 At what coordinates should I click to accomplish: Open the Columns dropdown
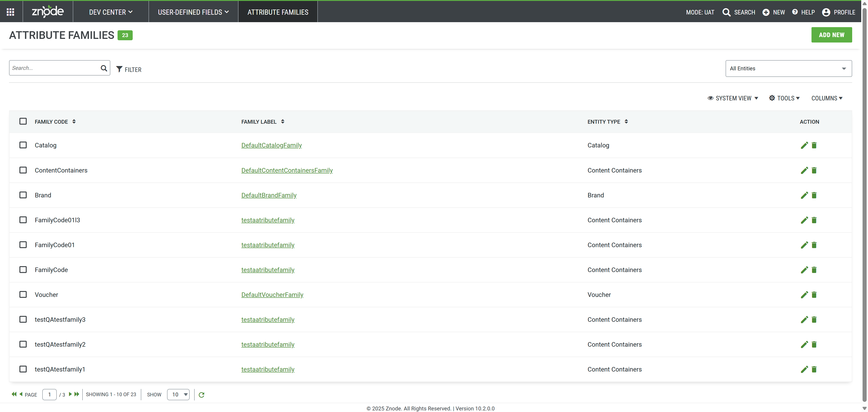pyautogui.click(x=827, y=98)
